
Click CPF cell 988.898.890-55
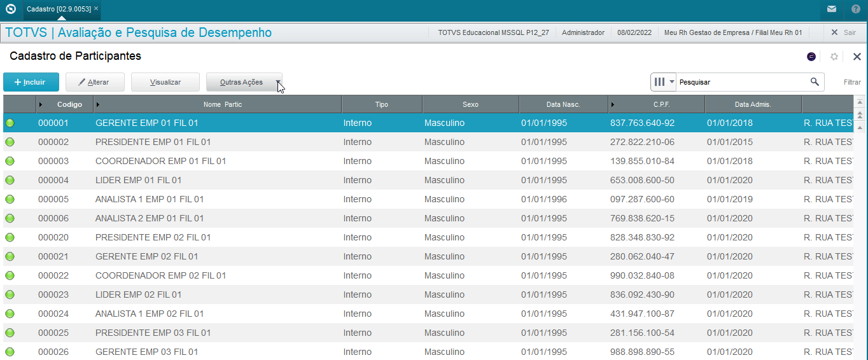642,352
